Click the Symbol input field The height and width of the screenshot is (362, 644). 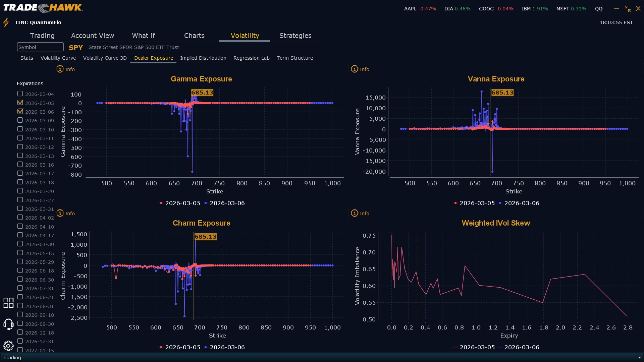(40, 47)
